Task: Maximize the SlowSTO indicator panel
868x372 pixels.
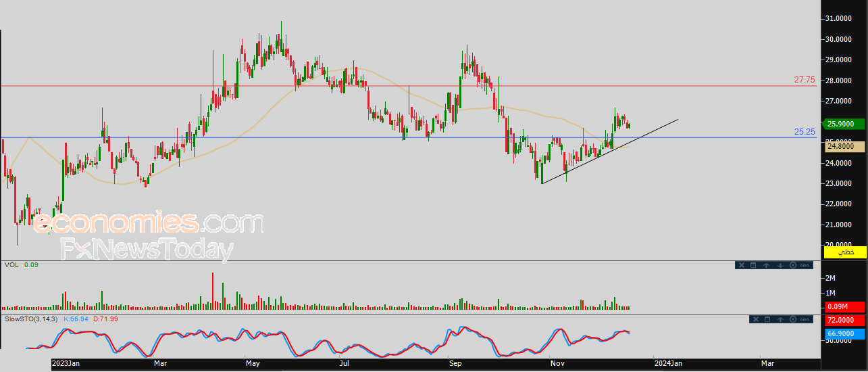Action: (767, 319)
